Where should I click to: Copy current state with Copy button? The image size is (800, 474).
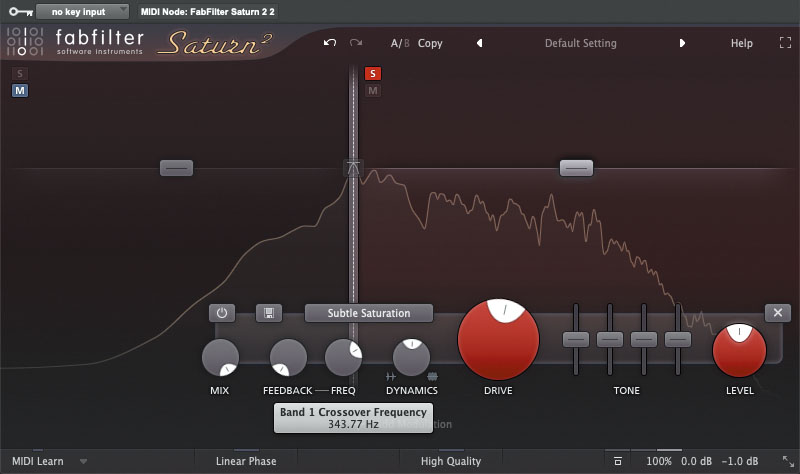[x=430, y=43]
